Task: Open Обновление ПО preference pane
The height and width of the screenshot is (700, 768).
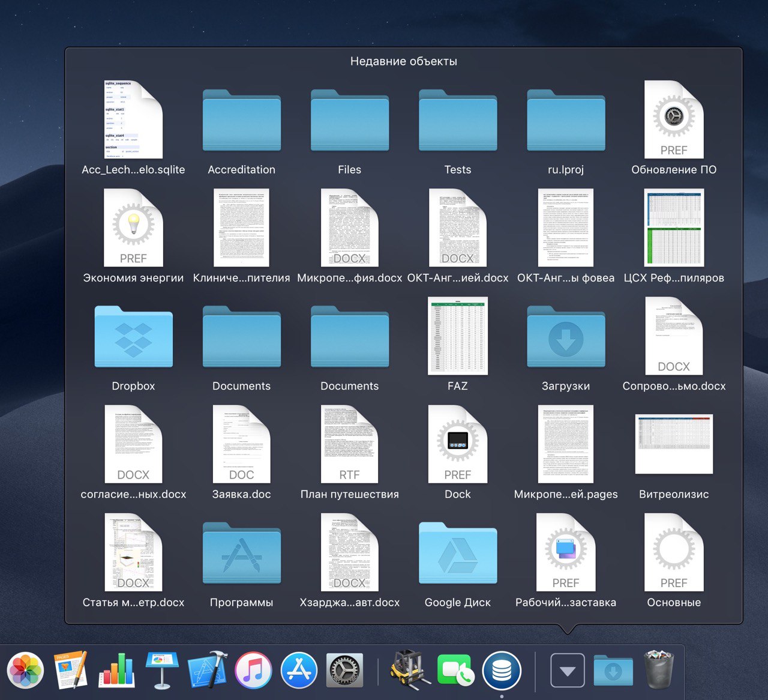Action: (x=674, y=119)
